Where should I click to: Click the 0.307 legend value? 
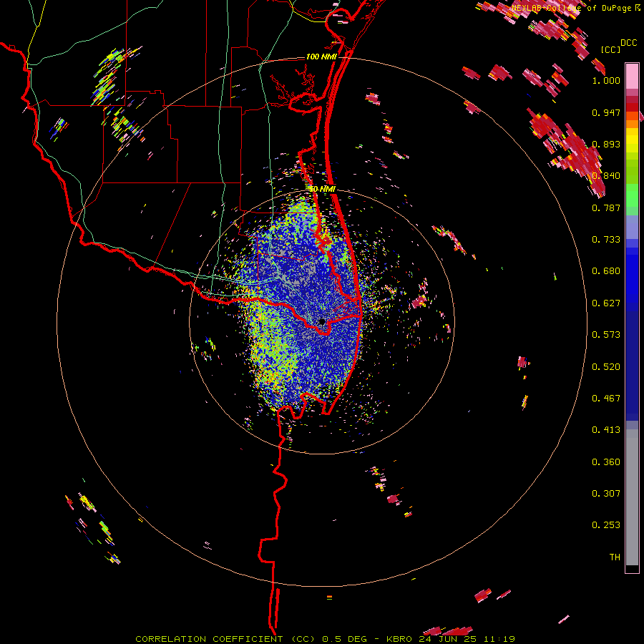tap(606, 494)
